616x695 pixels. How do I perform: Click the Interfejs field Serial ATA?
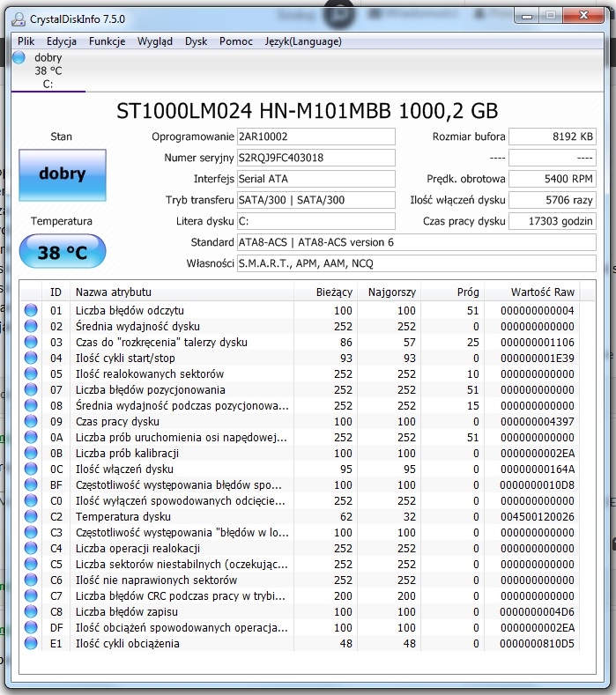pos(316,179)
